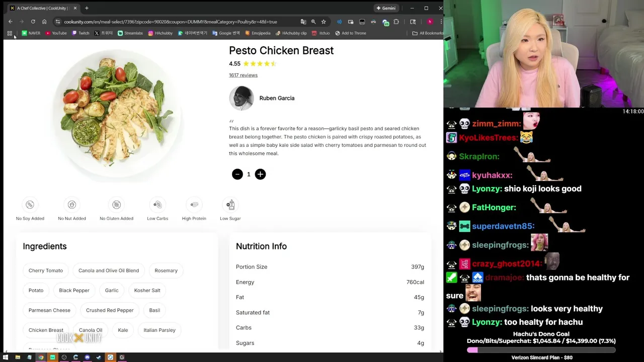Screen dimensions: 644x362
Task: Click the No Soy Added icon
Action: pyautogui.click(x=30, y=205)
